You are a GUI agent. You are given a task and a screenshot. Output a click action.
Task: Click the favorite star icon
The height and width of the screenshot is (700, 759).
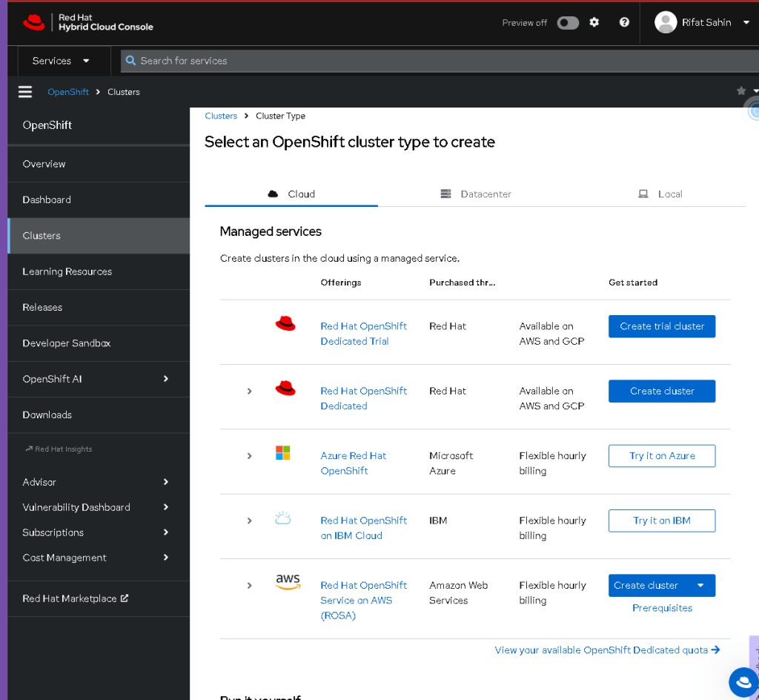point(740,90)
